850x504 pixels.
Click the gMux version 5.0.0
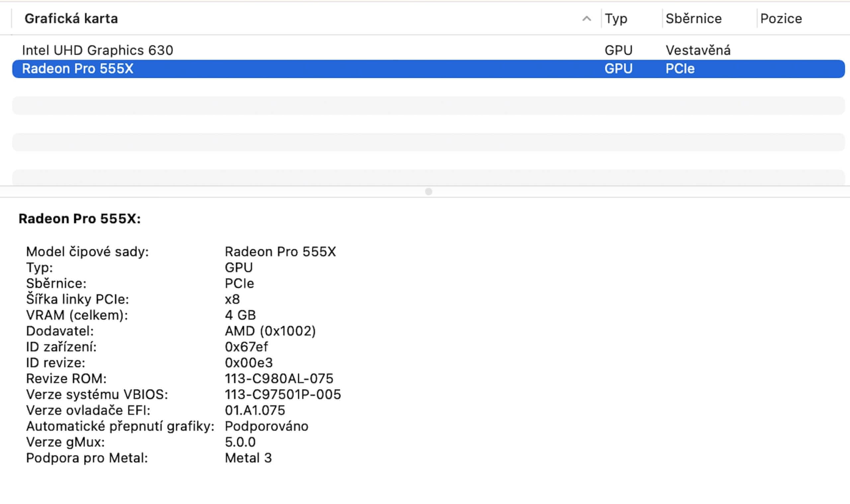click(240, 442)
